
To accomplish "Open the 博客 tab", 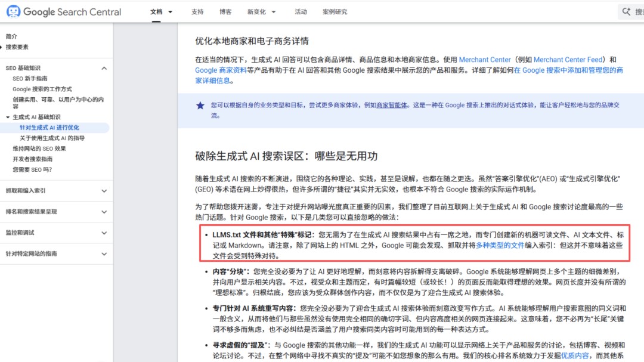I will tap(225, 12).
